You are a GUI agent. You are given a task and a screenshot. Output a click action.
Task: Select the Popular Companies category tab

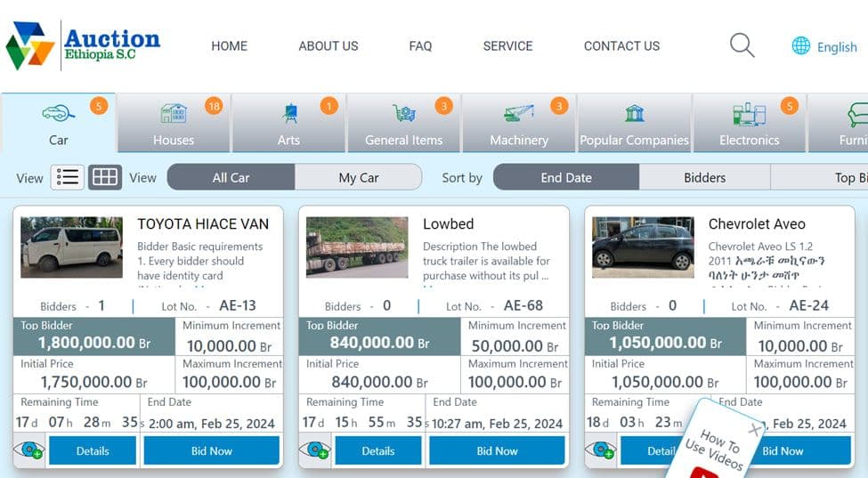634,123
